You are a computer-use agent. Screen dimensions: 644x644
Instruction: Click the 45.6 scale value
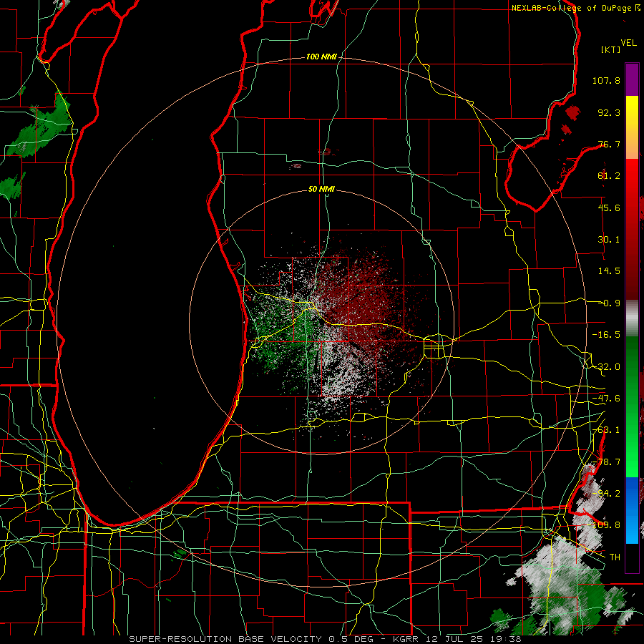609,208
